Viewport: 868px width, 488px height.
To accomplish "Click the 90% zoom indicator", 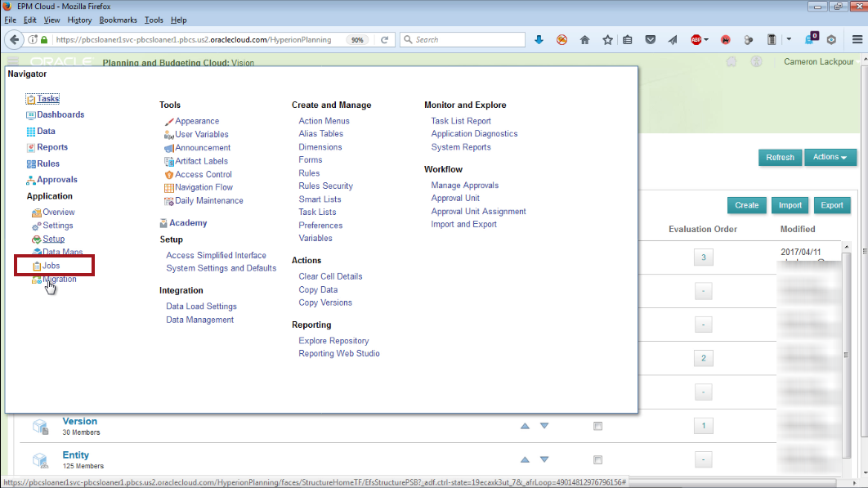I will pyautogui.click(x=357, y=40).
